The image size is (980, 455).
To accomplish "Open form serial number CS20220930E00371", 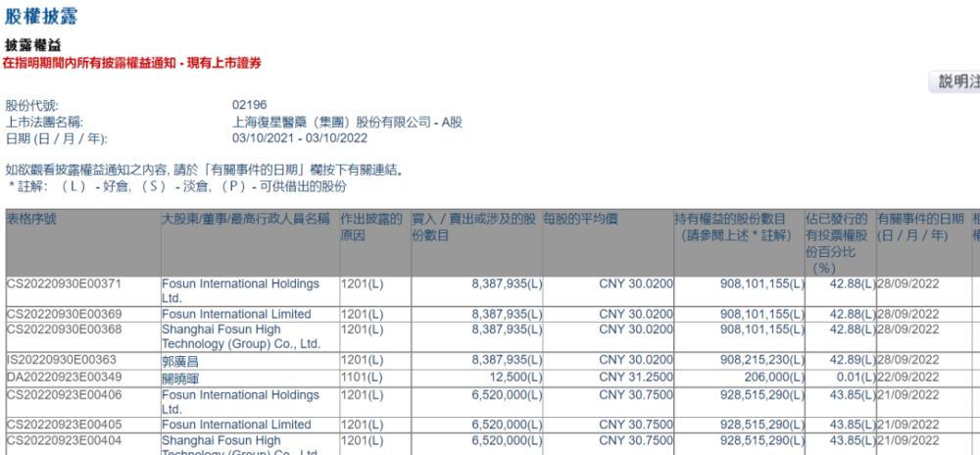I will (x=66, y=284).
